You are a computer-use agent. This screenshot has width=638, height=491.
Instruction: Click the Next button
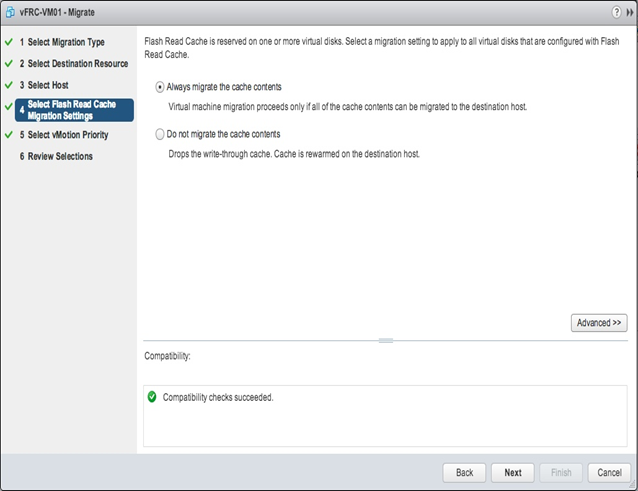513,473
